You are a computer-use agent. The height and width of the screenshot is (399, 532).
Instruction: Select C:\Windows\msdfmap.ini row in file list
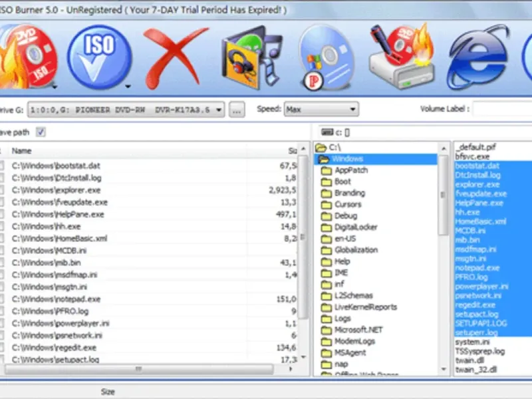pos(149,275)
